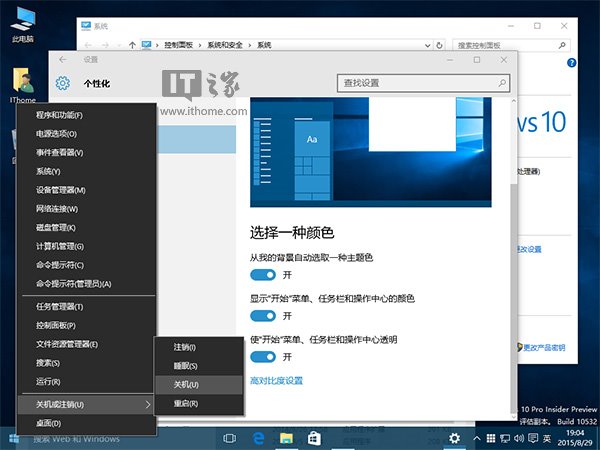Image resolution: width=600 pixels, height=450 pixels.
Task: Click the Start button on the taskbar
Action: coord(13,438)
